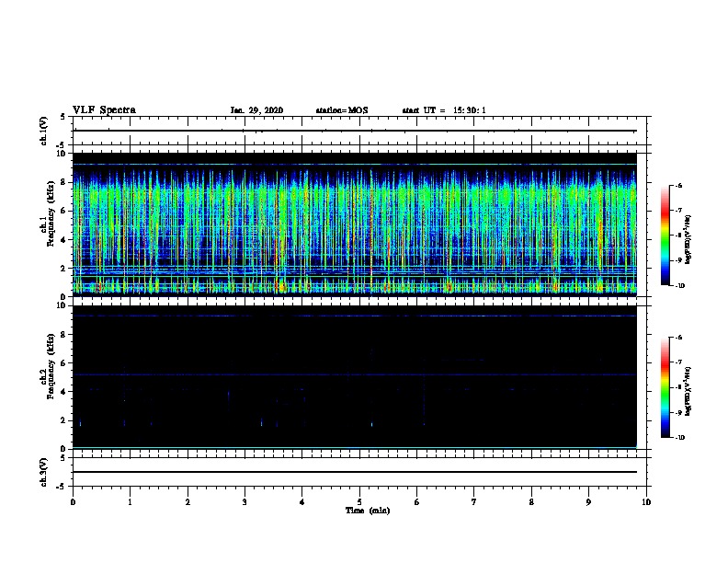Click the 'VLF Spectra' plot title

point(104,110)
